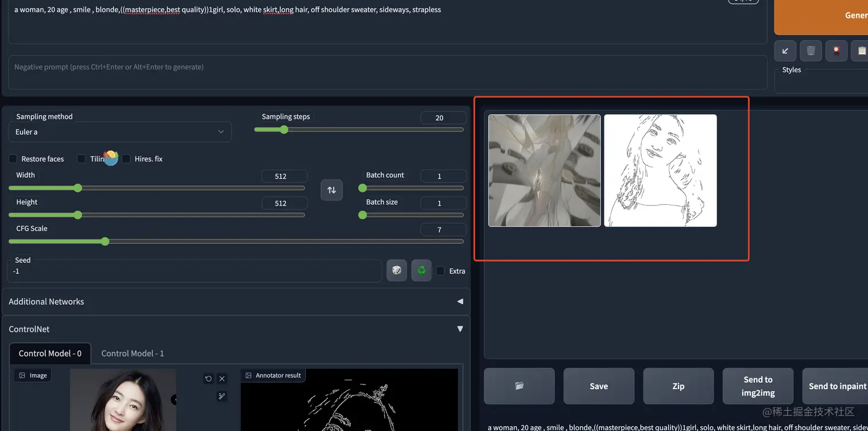Viewport: 868px width, 431px height.
Task: Click the brush draw icon beside ControlNet image
Action: pyautogui.click(x=222, y=396)
